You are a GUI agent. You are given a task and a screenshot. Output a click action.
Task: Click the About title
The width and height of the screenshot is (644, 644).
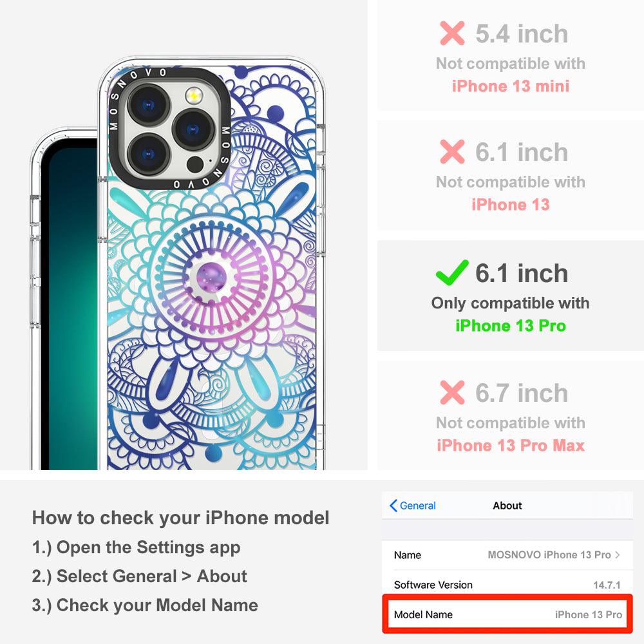click(507, 506)
